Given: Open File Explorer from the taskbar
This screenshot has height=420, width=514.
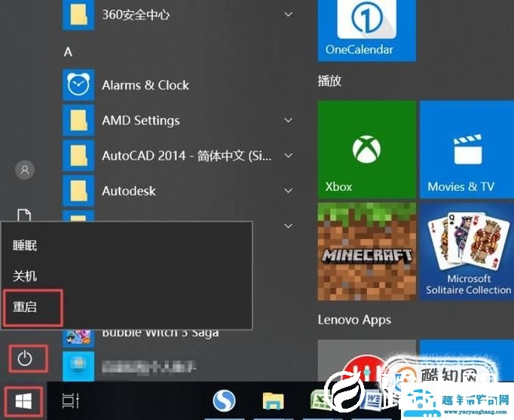Looking at the screenshot, I should (x=273, y=400).
